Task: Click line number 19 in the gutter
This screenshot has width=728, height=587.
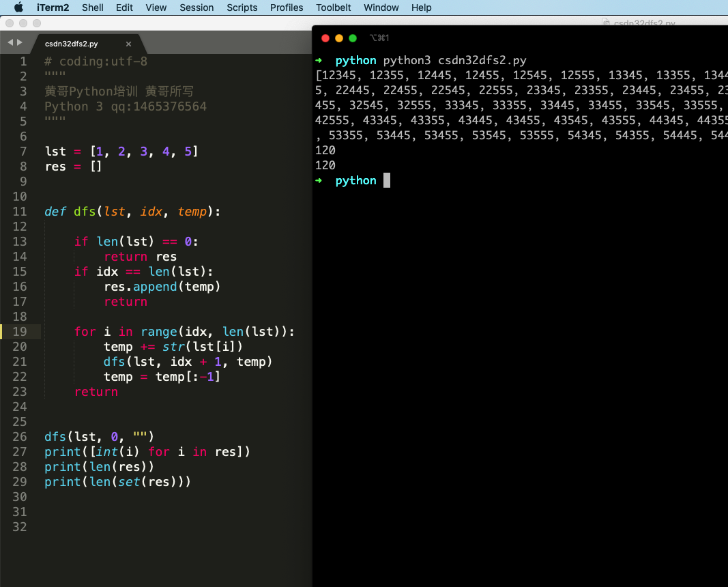Action: [x=20, y=332]
